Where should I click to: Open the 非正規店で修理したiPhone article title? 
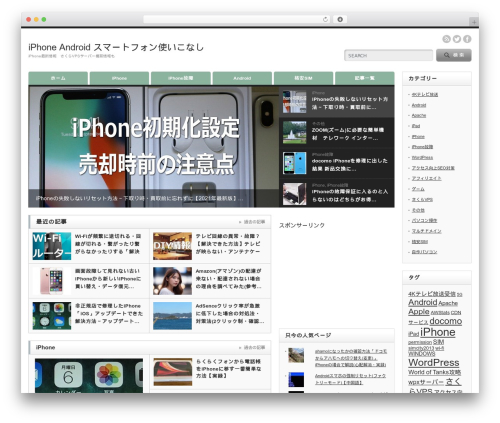[x=109, y=314]
